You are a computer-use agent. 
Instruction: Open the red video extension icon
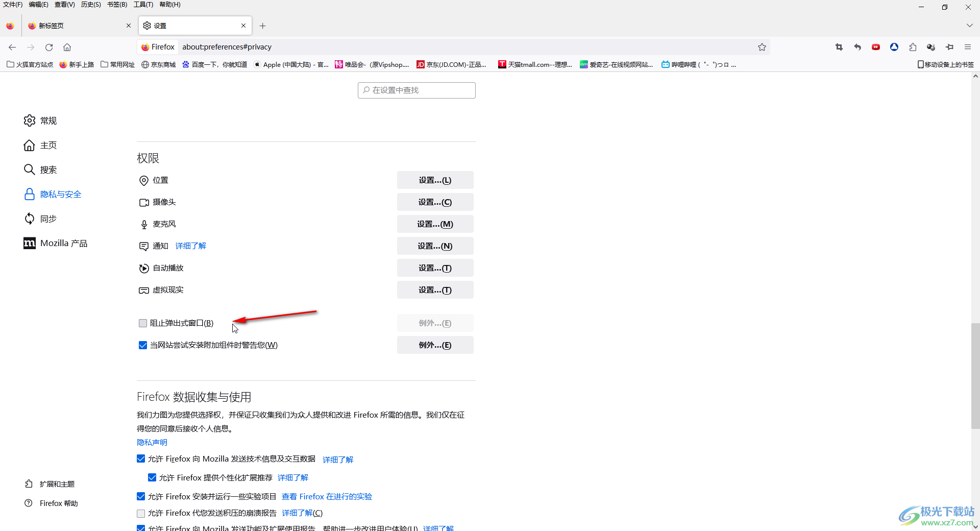[x=876, y=47]
